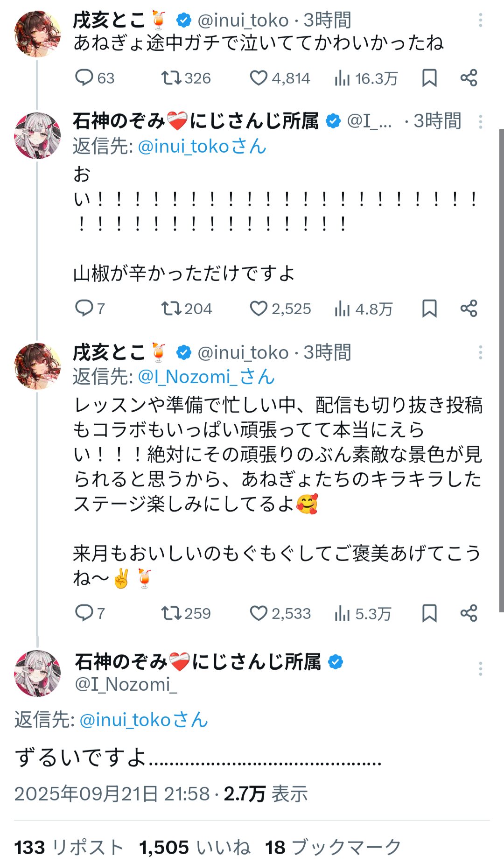Share the tweet with 2,533 likes
The height and width of the screenshot is (863, 504).
point(469,613)
